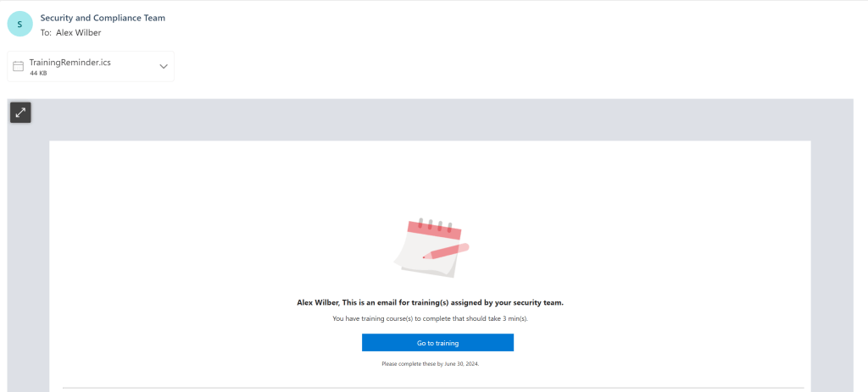
Task: Click the training course(s) to complete sentence
Action: (415, 319)
